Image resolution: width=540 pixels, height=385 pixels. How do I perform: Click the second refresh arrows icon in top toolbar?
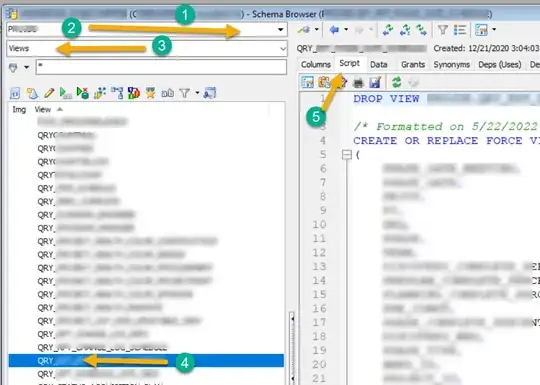click(405, 30)
